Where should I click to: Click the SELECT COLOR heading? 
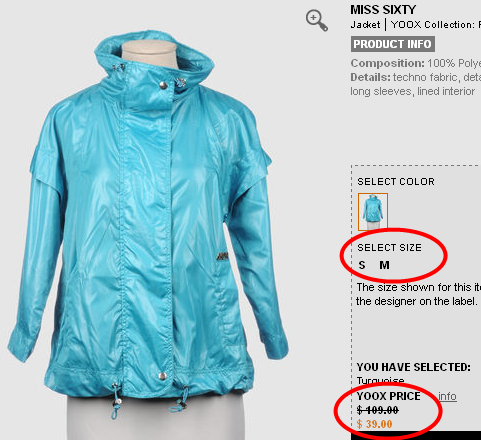[396, 182]
